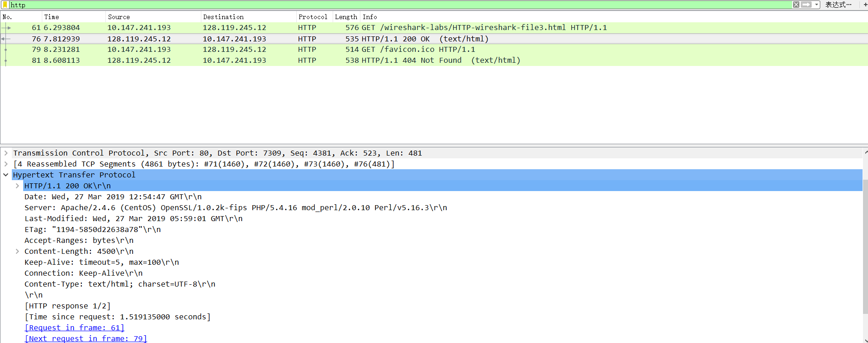
Task: Select the Time since request line
Action: click(118, 317)
